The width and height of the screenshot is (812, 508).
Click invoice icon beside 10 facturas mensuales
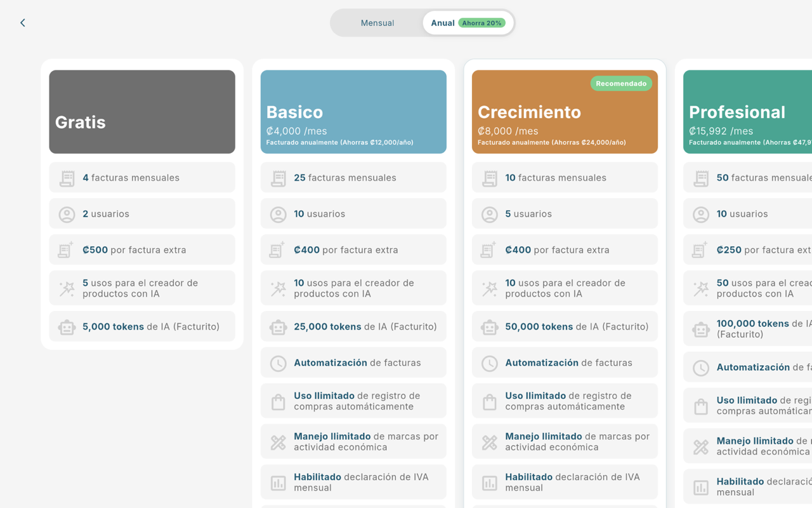click(490, 178)
